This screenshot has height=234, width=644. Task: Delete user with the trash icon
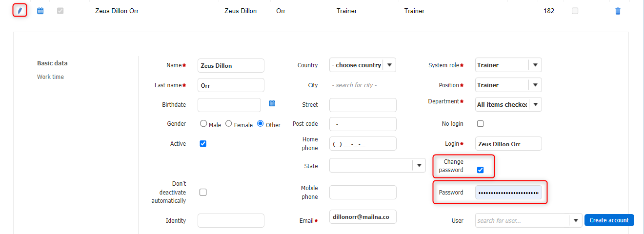(618, 11)
